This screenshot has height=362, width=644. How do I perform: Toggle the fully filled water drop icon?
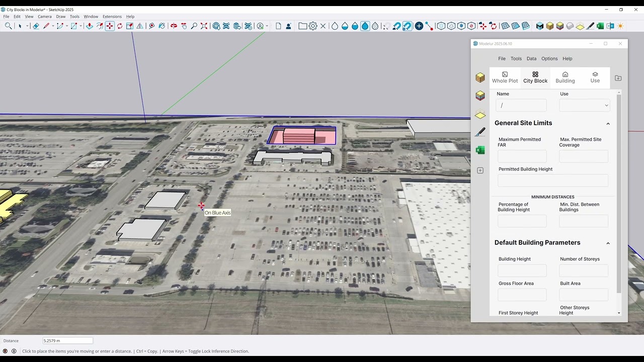click(365, 26)
